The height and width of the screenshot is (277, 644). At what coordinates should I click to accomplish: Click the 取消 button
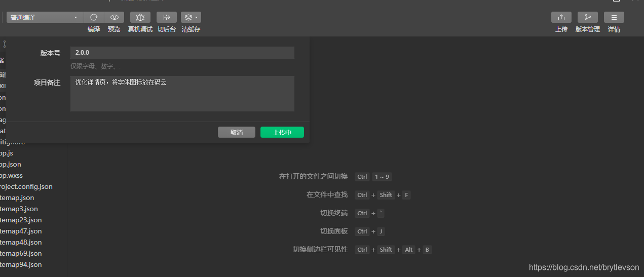click(x=237, y=132)
